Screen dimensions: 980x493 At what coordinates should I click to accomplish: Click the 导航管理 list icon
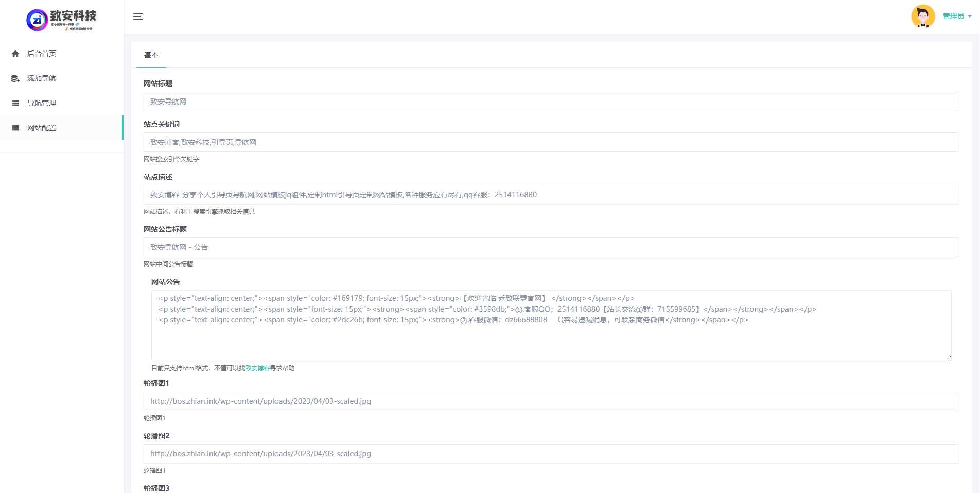coord(15,103)
